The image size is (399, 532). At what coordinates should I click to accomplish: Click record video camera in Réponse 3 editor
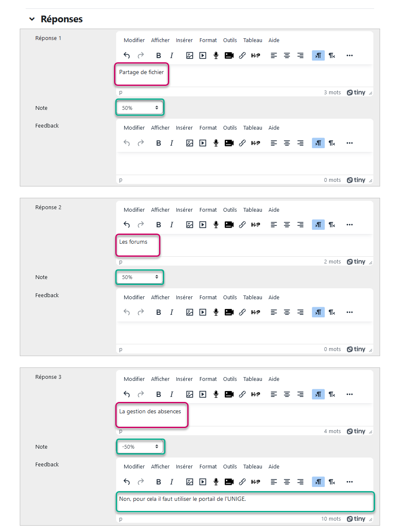tap(229, 394)
